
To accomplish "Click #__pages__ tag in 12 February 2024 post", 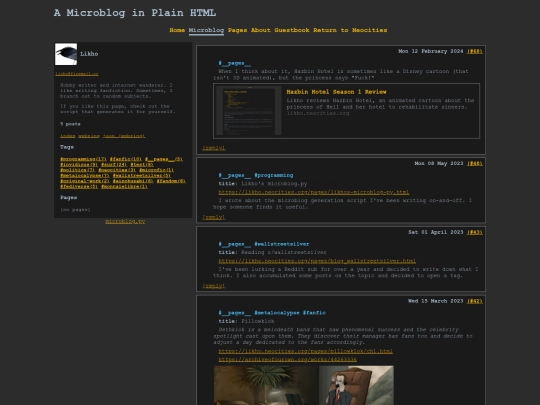I will [x=235, y=63].
